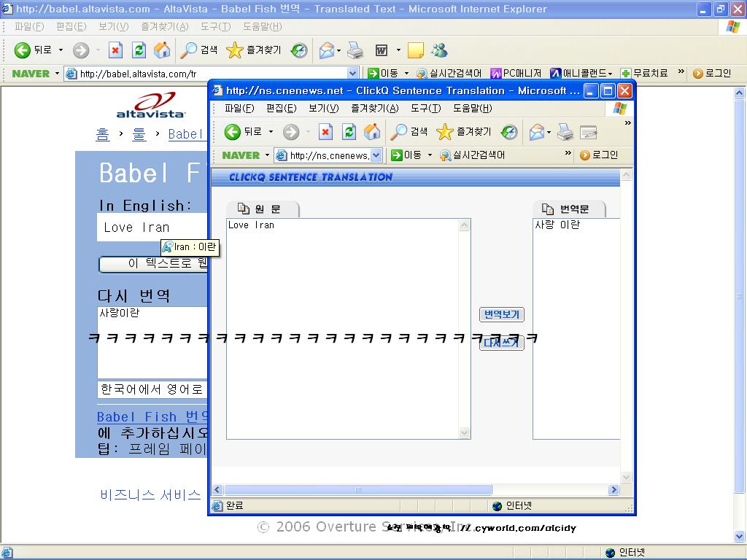The image size is (747, 560).
Task: Open Messenger icon in main toolbar
Action: 439,50
